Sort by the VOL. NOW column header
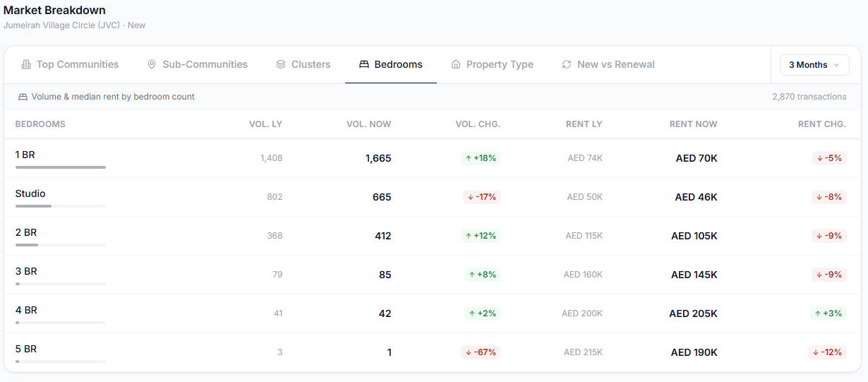Image resolution: width=868 pixels, height=382 pixels. (368, 124)
